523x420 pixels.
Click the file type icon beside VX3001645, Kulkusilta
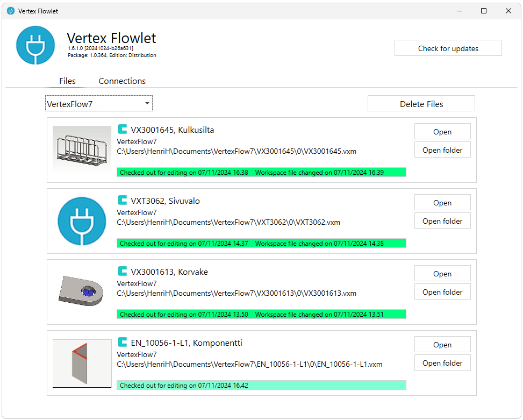coord(123,129)
